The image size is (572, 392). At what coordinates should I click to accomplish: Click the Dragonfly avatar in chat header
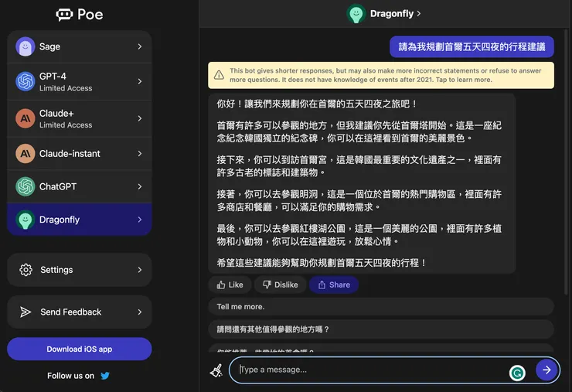click(356, 14)
